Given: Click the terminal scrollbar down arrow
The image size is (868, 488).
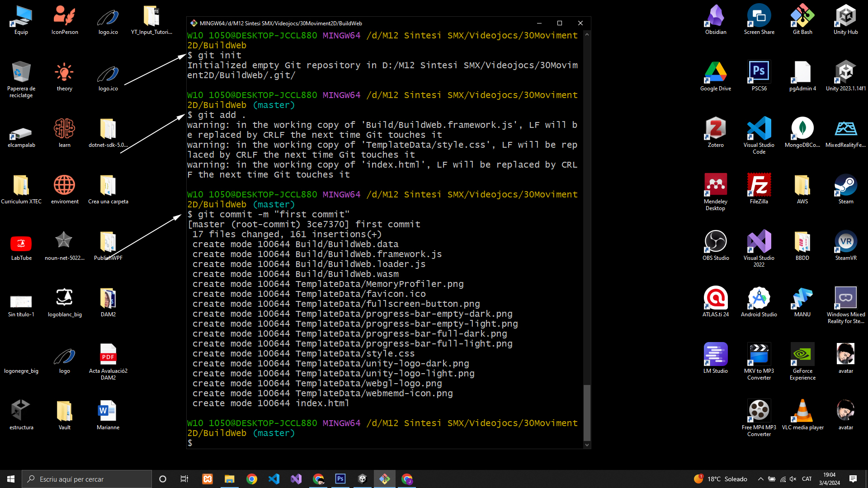Looking at the screenshot, I should coord(587,445).
